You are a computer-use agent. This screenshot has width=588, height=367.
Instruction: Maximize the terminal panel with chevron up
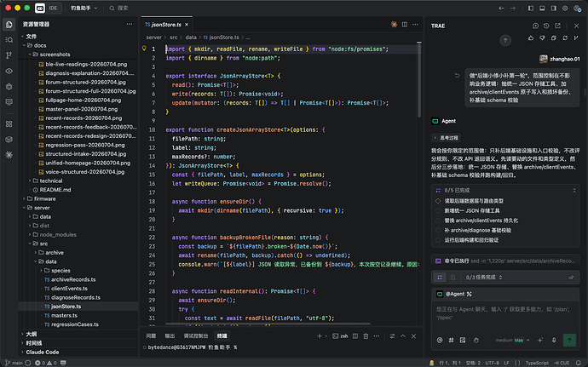point(403,336)
